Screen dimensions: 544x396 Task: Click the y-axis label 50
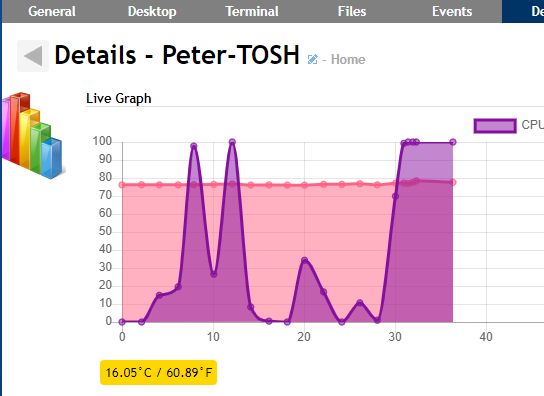pyautogui.click(x=105, y=231)
